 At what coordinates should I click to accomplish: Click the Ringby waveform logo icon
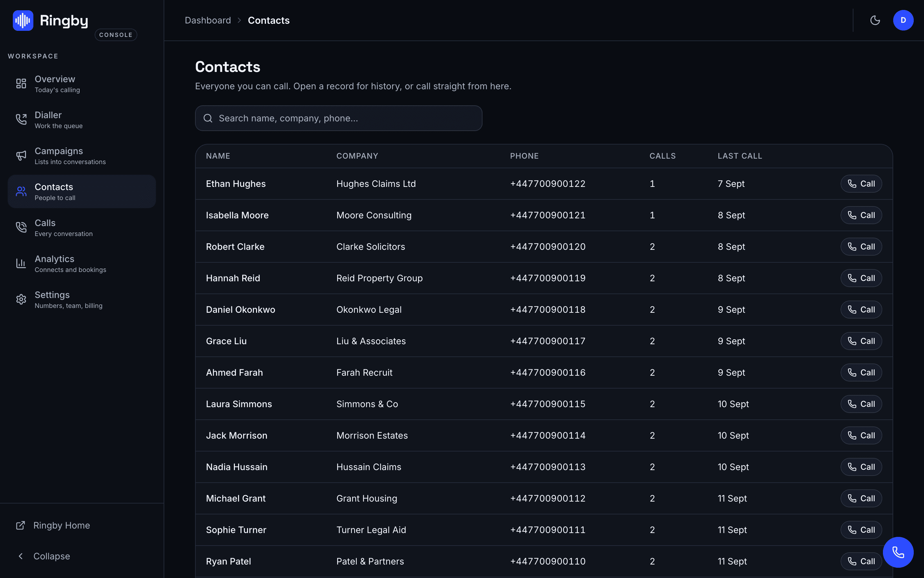coord(23,20)
